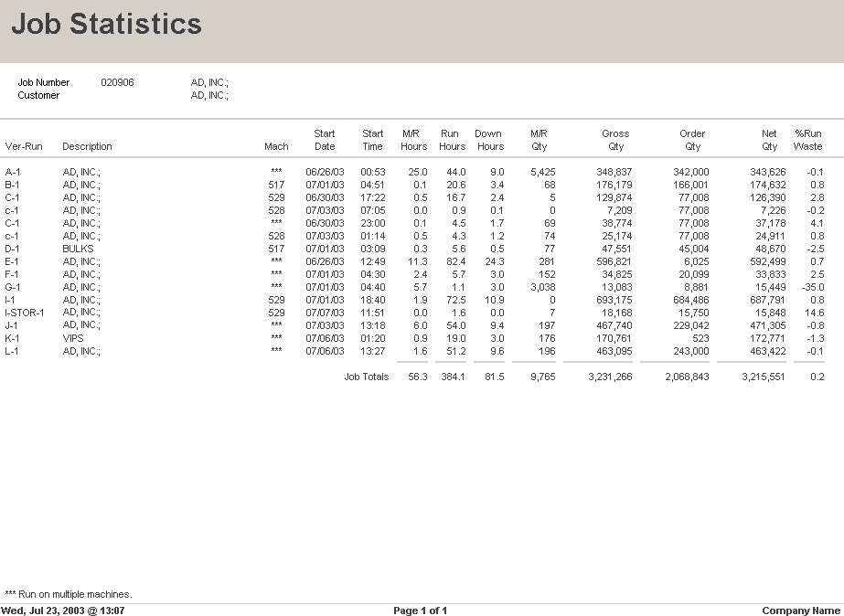
Task: Click run hours 82.4 in row E-1
Action: pos(456,261)
